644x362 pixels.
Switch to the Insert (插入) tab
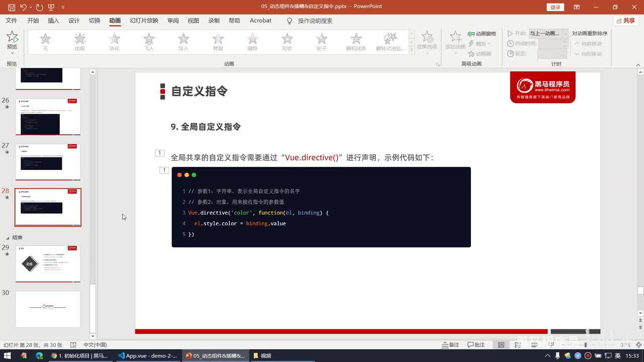(53, 21)
